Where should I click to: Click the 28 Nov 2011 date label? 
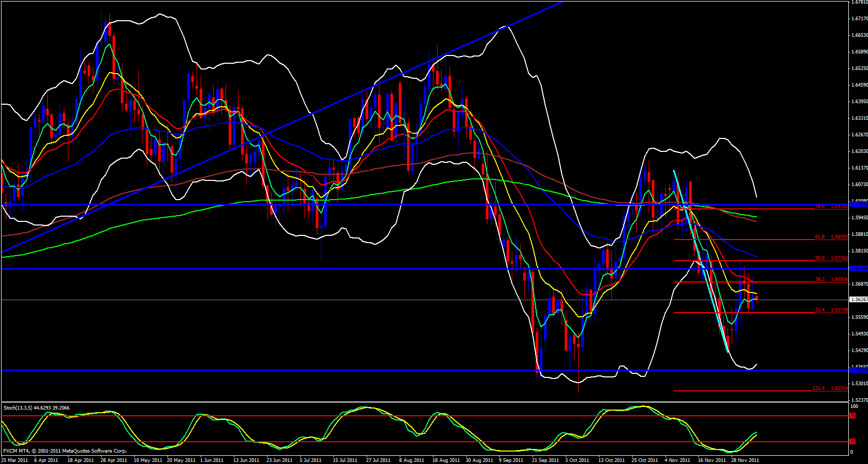(745, 460)
